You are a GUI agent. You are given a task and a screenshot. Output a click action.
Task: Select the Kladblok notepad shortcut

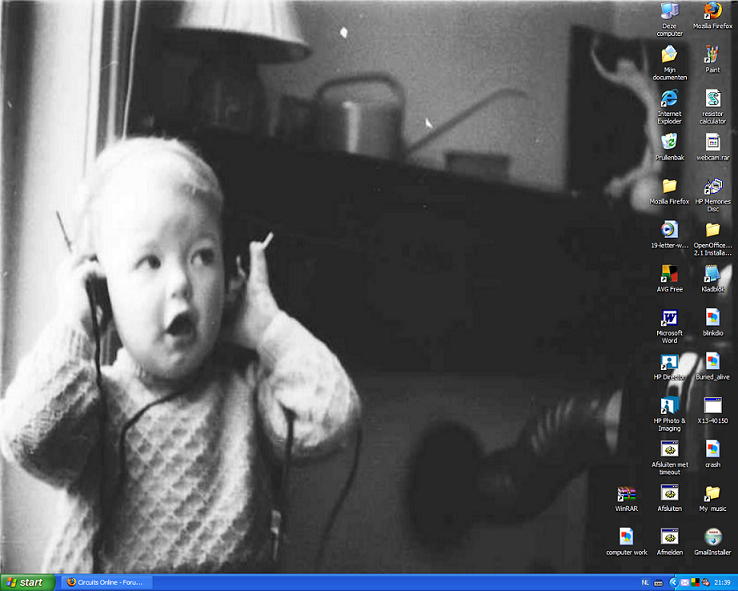(x=712, y=274)
